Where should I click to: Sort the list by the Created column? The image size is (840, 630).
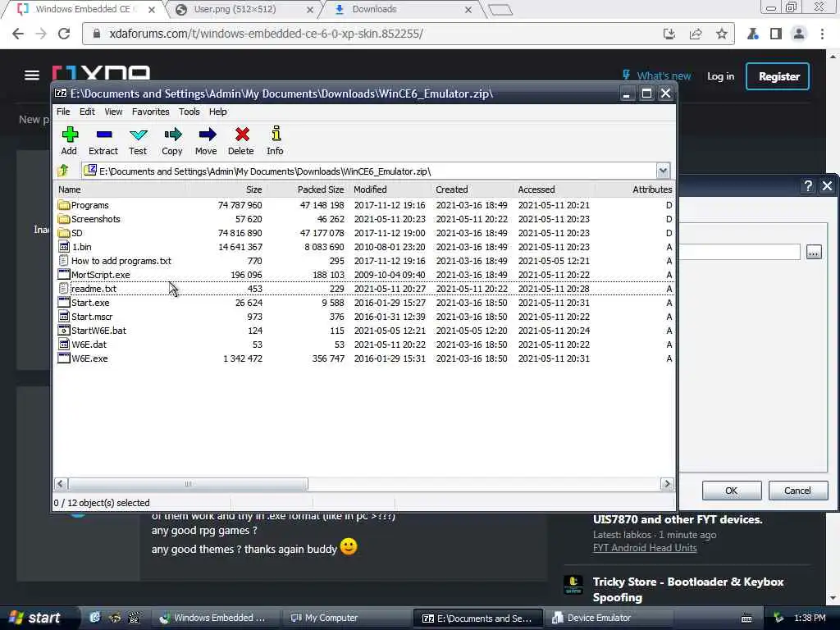(x=472, y=189)
